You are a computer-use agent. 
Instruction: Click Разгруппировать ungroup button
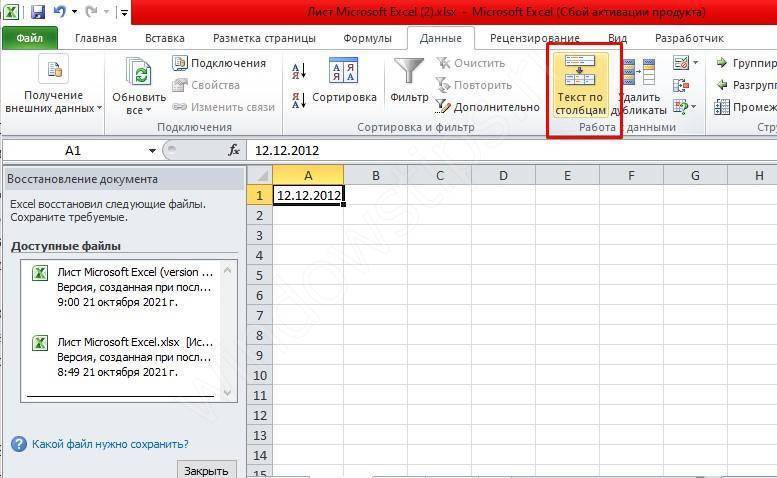745,85
